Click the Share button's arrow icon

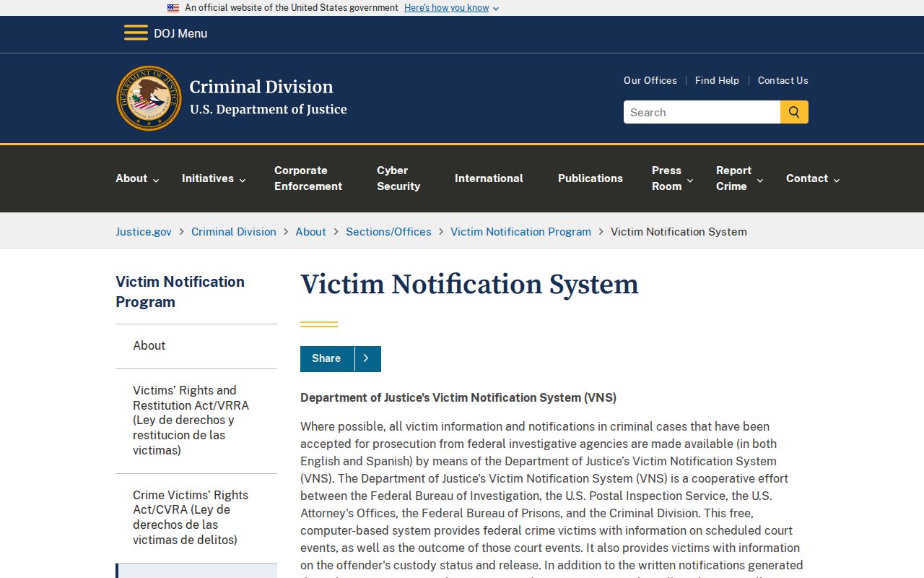pos(366,358)
